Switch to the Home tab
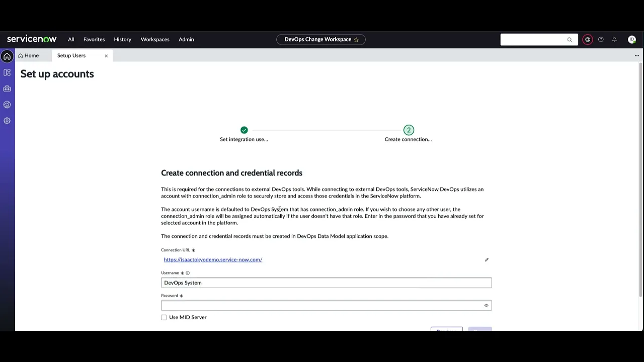Image resolution: width=644 pixels, height=362 pixels. point(29,55)
